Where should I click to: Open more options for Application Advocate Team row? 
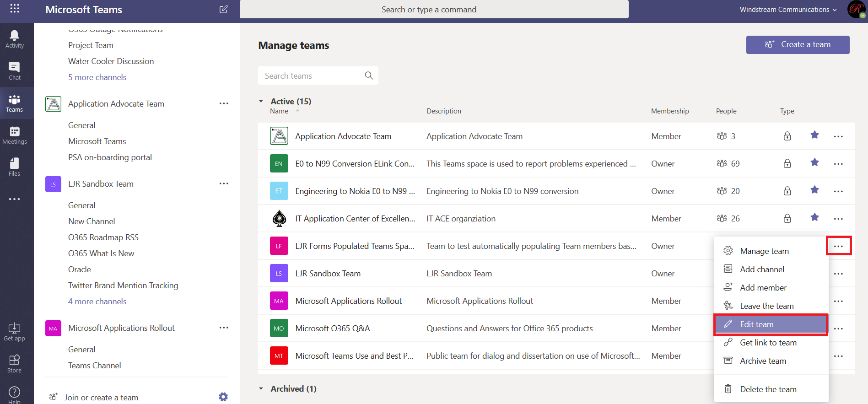tap(838, 136)
